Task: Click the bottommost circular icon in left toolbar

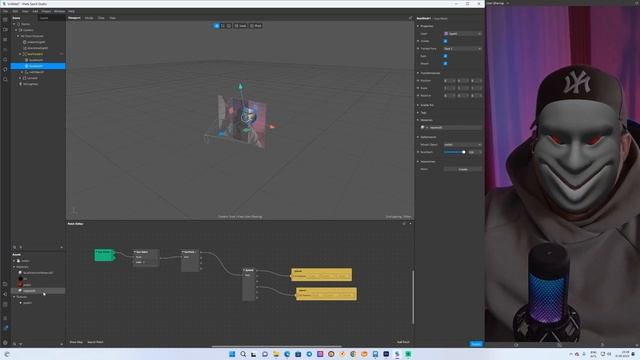Action: pos(5,343)
